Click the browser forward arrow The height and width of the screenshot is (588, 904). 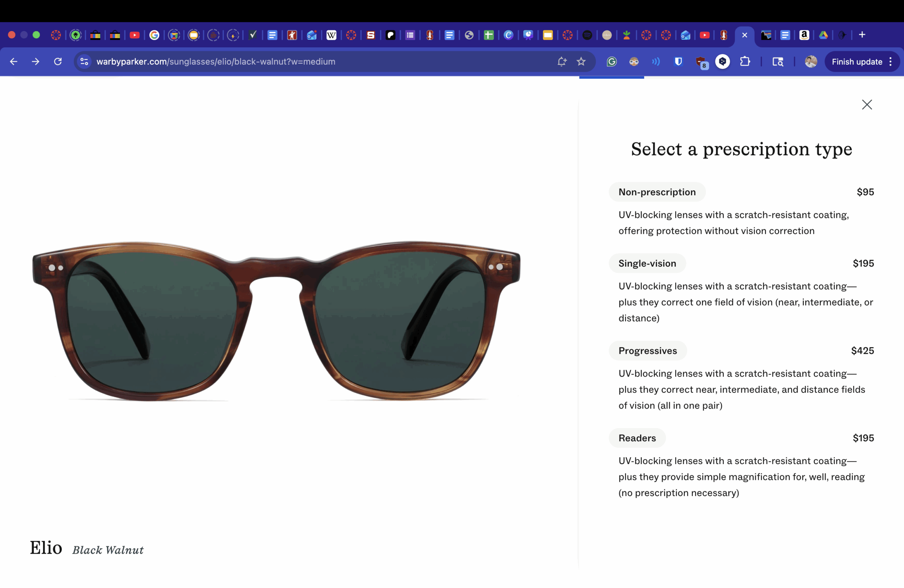36,61
